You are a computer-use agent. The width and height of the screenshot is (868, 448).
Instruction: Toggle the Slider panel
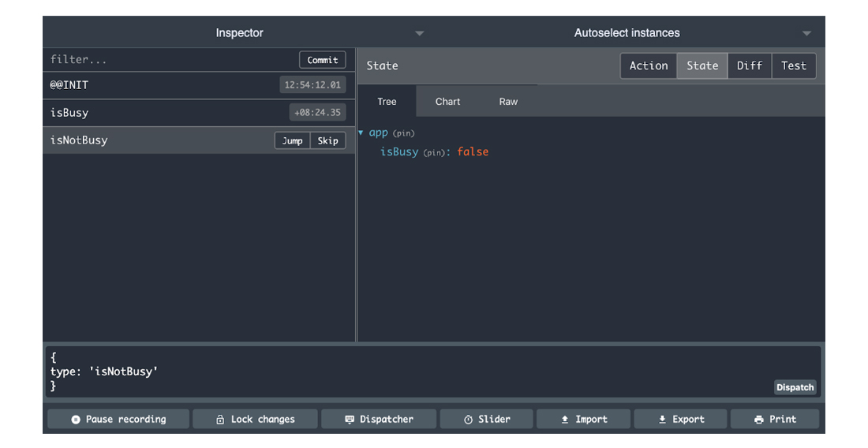click(487, 420)
